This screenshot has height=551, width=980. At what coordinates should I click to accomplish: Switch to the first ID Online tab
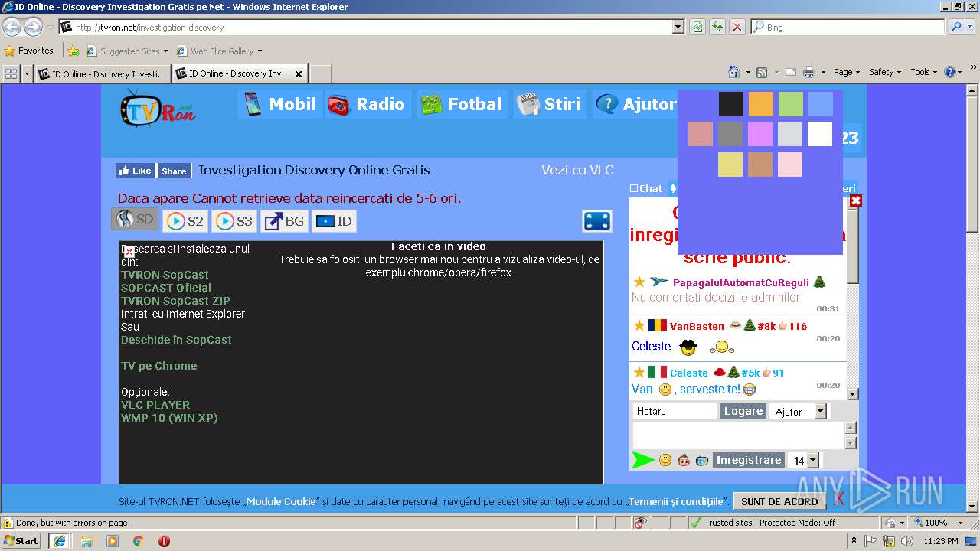point(103,73)
